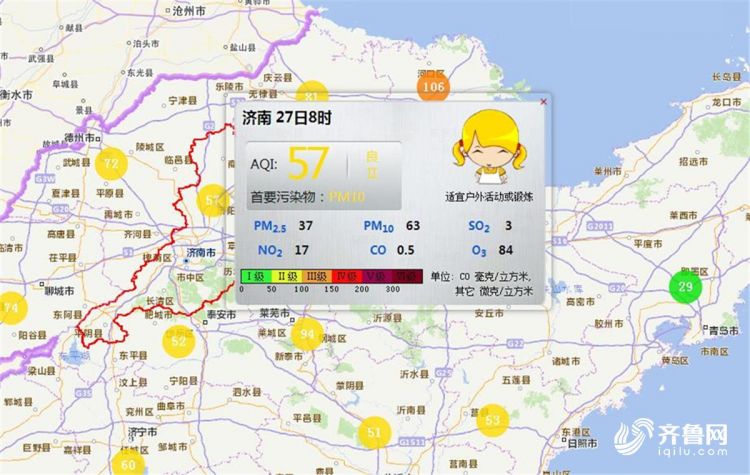The width and height of the screenshot is (750, 475).
Task: Click the 曲阜市 label
Action: (170, 406)
